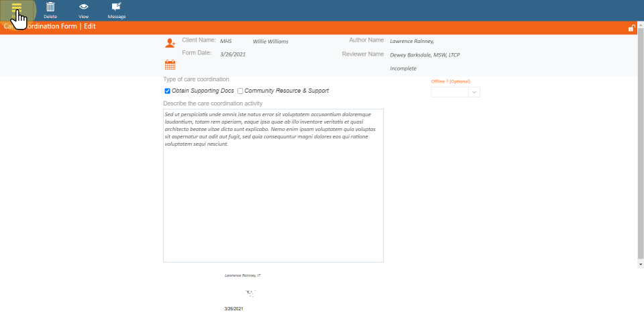The image size is (644, 315).
Task: Click the View eye icon
Action: point(84,7)
